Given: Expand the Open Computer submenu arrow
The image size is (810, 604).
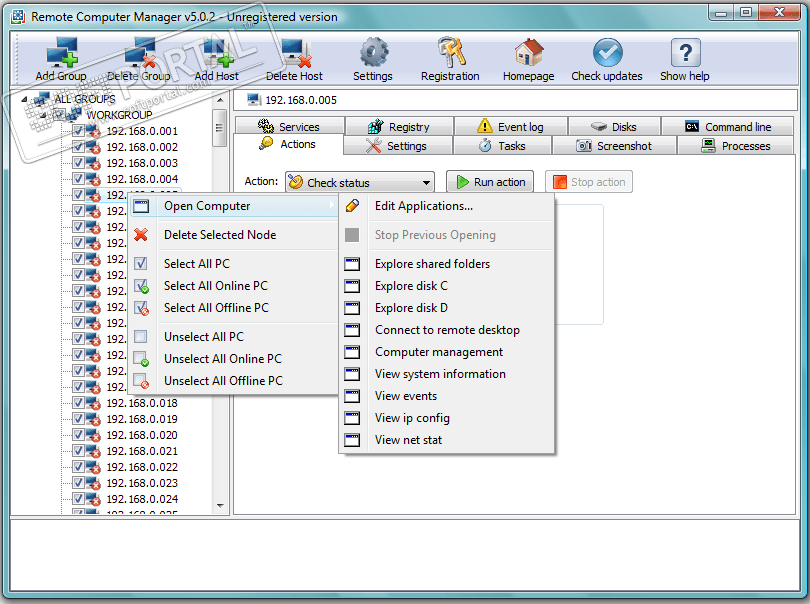Looking at the screenshot, I should pyautogui.click(x=331, y=206).
